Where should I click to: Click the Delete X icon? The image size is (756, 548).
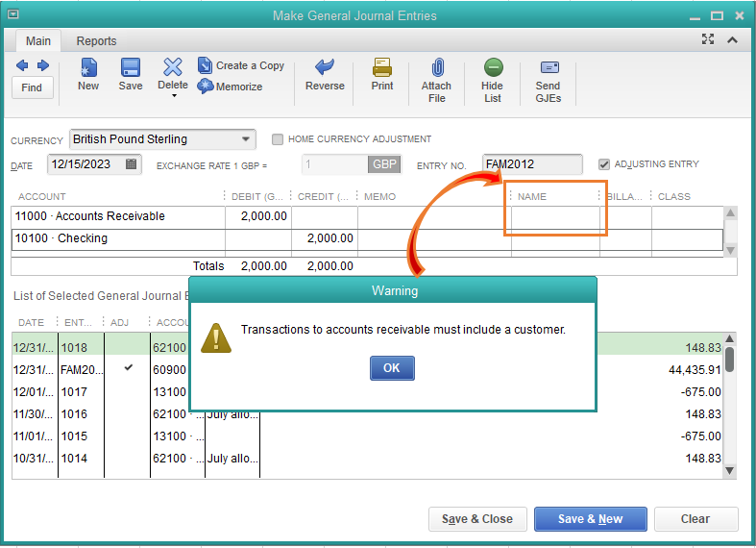tap(173, 67)
